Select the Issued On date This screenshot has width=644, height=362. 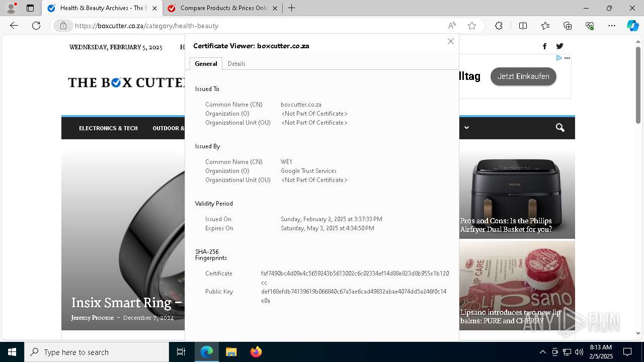click(332, 219)
